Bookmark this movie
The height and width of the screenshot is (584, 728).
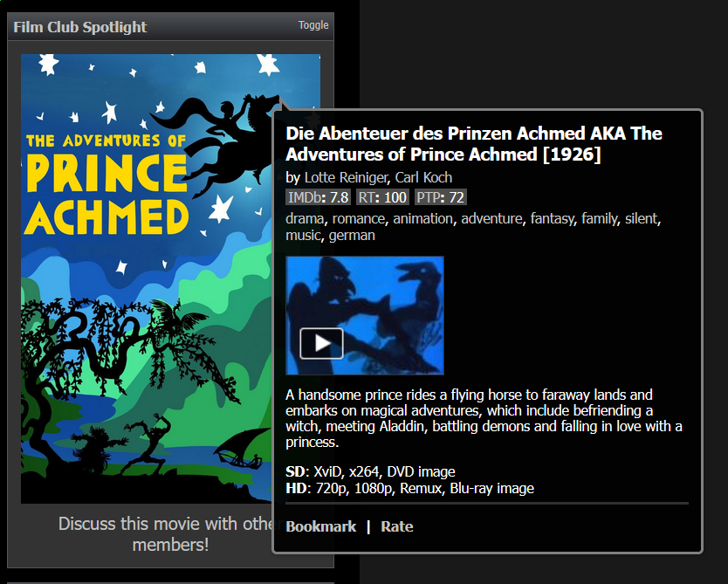click(x=321, y=526)
